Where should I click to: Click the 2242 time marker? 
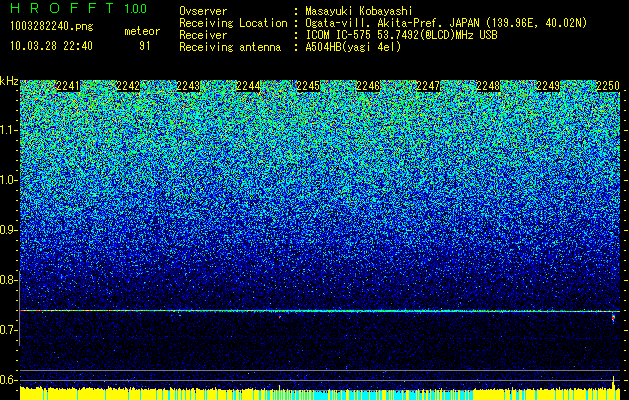tap(128, 86)
